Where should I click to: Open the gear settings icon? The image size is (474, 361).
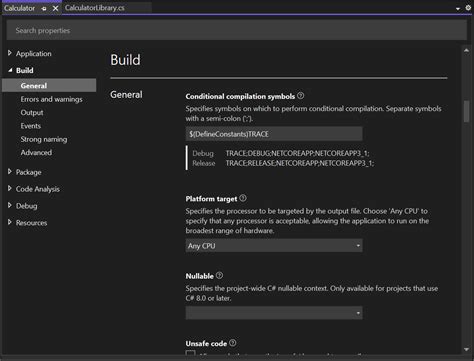[x=468, y=8]
